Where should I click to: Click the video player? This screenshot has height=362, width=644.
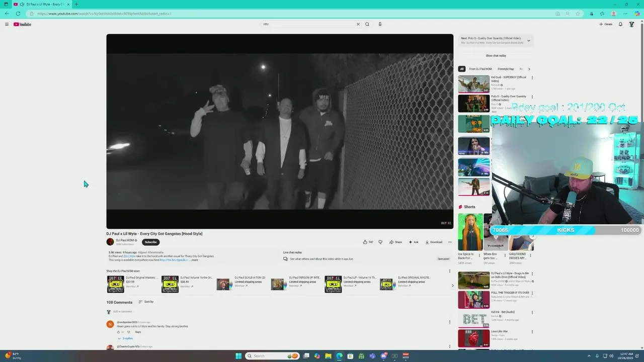point(280,131)
